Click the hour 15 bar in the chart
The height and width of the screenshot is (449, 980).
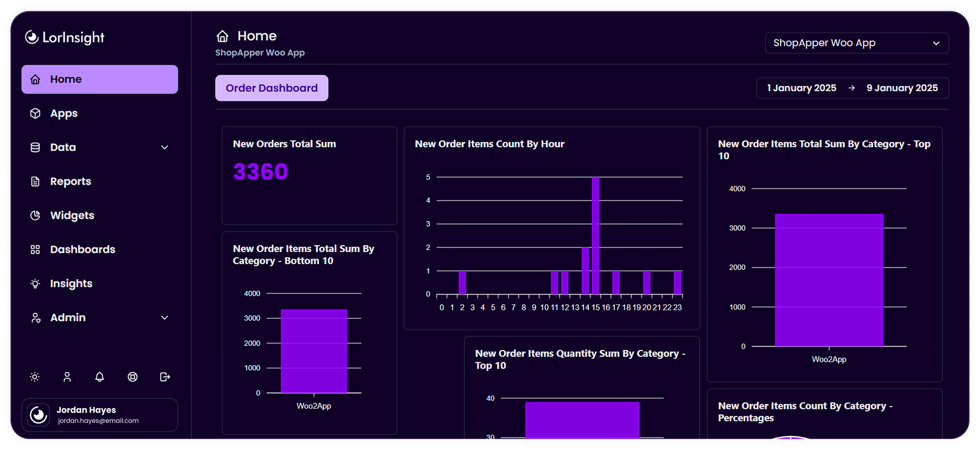coord(595,236)
